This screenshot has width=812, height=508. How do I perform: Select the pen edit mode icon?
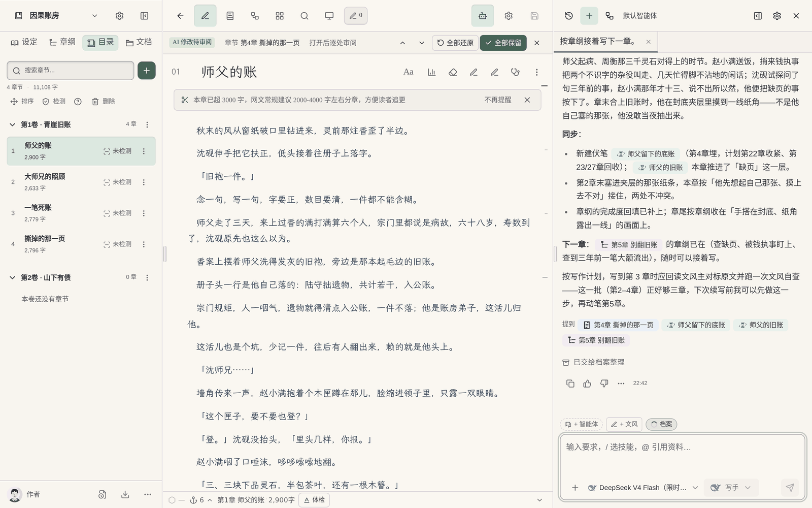tap(205, 16)
